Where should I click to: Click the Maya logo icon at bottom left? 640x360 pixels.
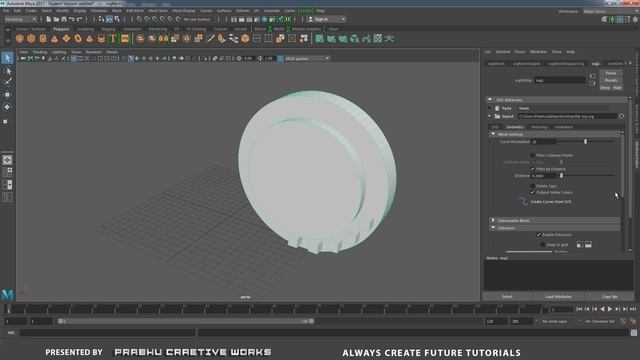click(x=7, y=294)
